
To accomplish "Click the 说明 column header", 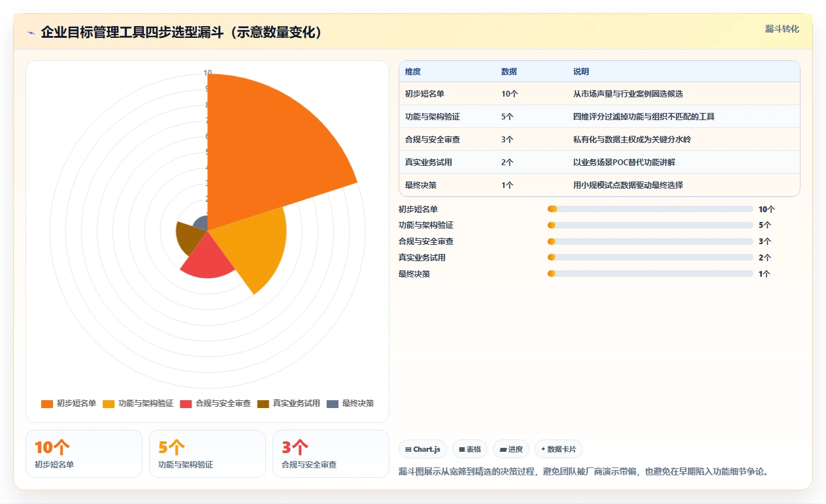I will pyautogui.click(x=581, y=71).
